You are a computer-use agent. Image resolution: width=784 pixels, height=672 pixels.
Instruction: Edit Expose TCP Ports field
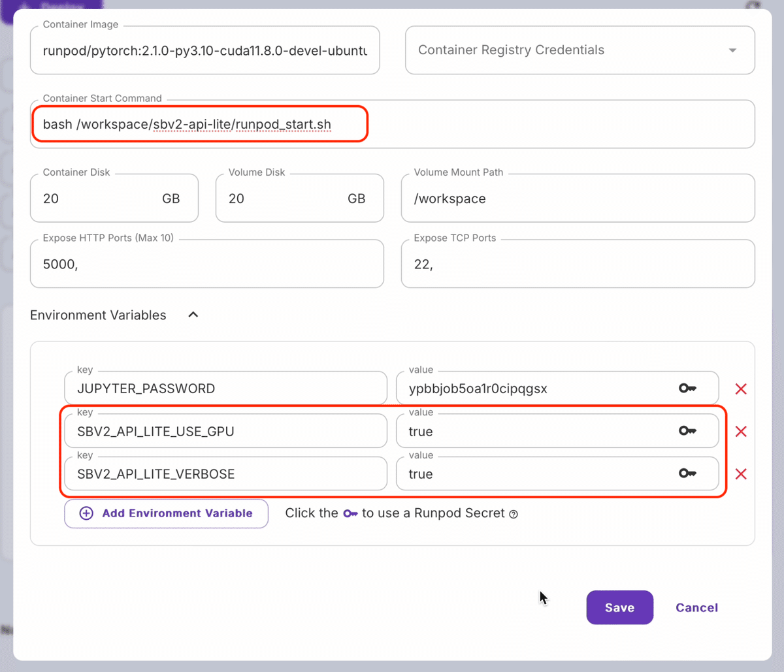pos(578,264)
